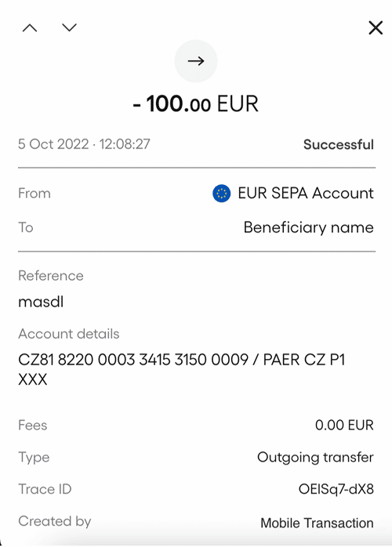Select the IBAN CZ81 8220 account details
This screenshot has width=392, height=547.
182,369
